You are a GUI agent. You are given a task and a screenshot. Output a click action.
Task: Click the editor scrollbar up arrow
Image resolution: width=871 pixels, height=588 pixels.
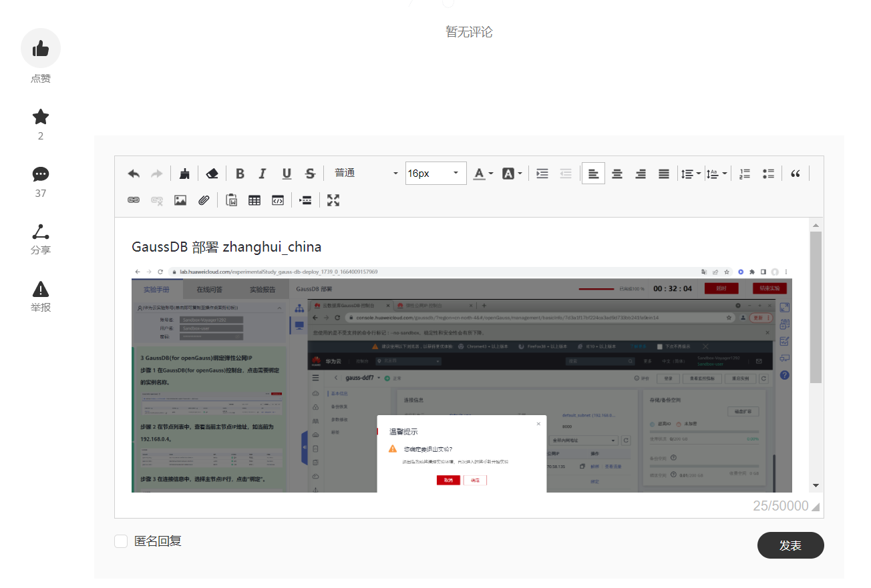pyautogui.click(x=816, y=224)
